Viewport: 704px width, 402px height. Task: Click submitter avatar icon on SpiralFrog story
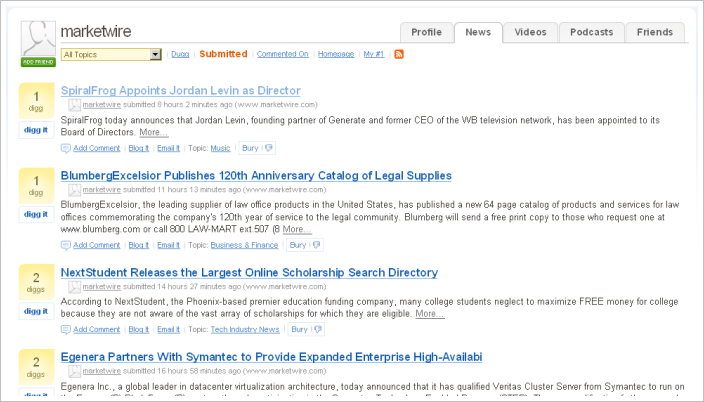pyautogui.click(x=75, y=105)
